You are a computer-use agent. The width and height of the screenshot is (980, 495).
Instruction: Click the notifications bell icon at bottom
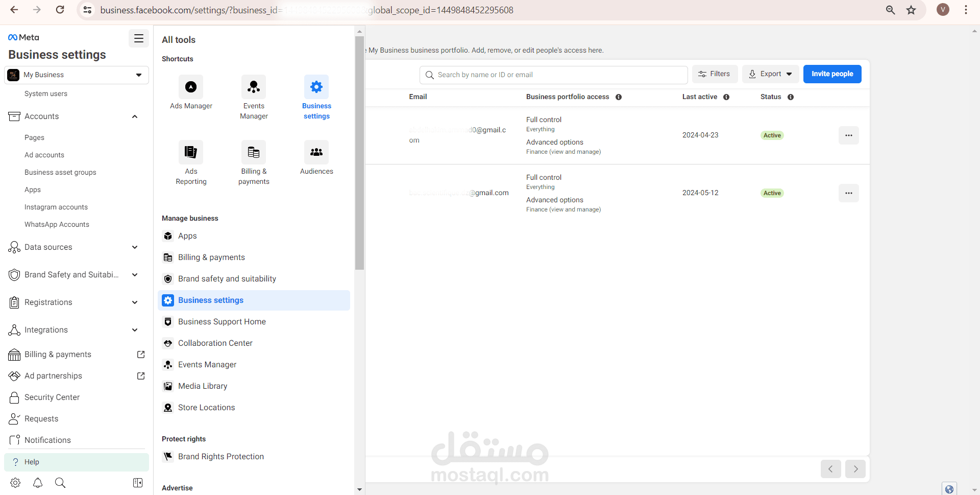(38, 483)
